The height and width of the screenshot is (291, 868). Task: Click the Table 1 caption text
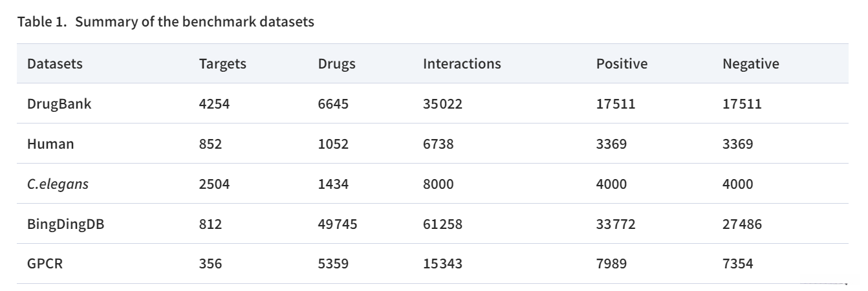(x=166, y=22)
